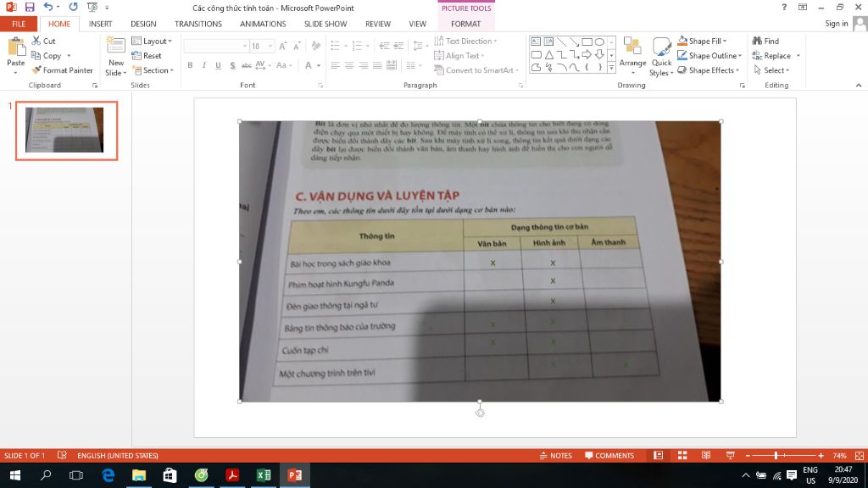Open the FILE tab
Image resolution: width=868 pixels, height=488 pixels.
(x=19, y=24)
